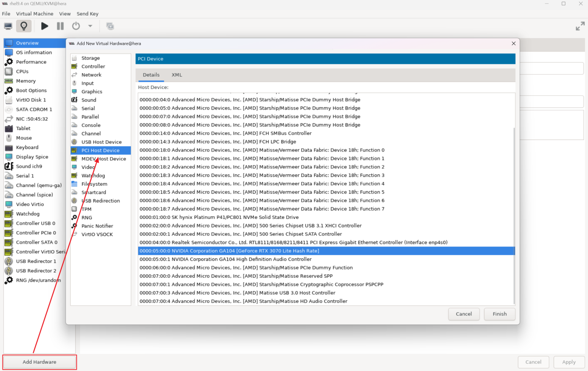Viewport: 588px width, 371px height.
Task: Choose TPM in the hardware type list
Action: tap(87, 209)
